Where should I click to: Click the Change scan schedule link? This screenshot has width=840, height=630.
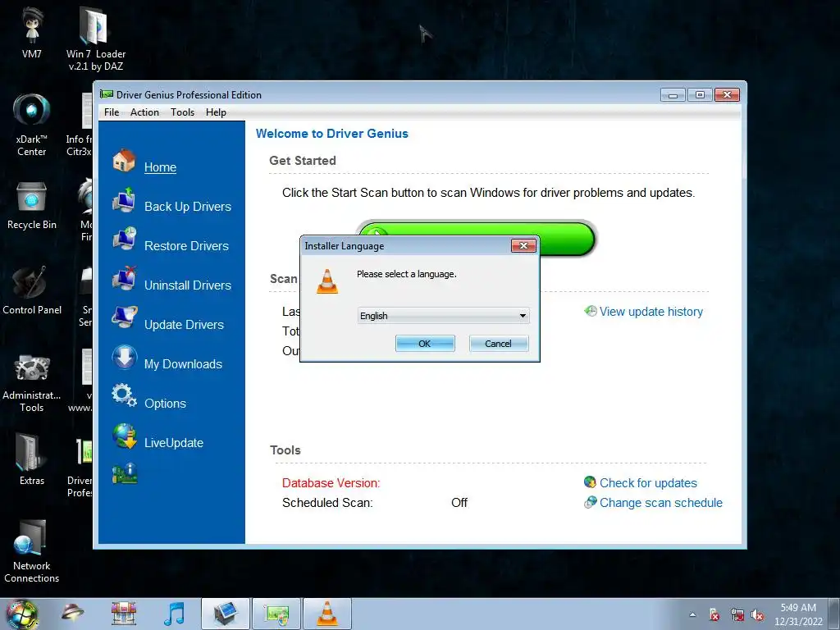pos(661,503)
